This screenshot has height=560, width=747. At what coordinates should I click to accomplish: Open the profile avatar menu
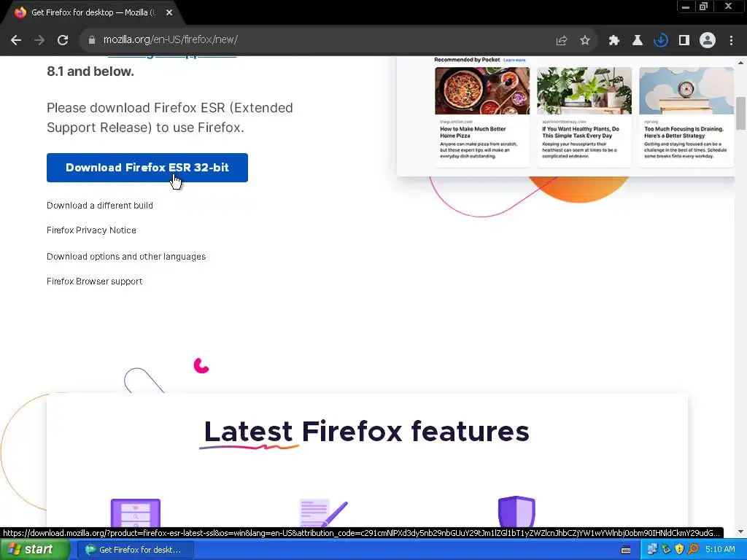[x=708, y=41]
